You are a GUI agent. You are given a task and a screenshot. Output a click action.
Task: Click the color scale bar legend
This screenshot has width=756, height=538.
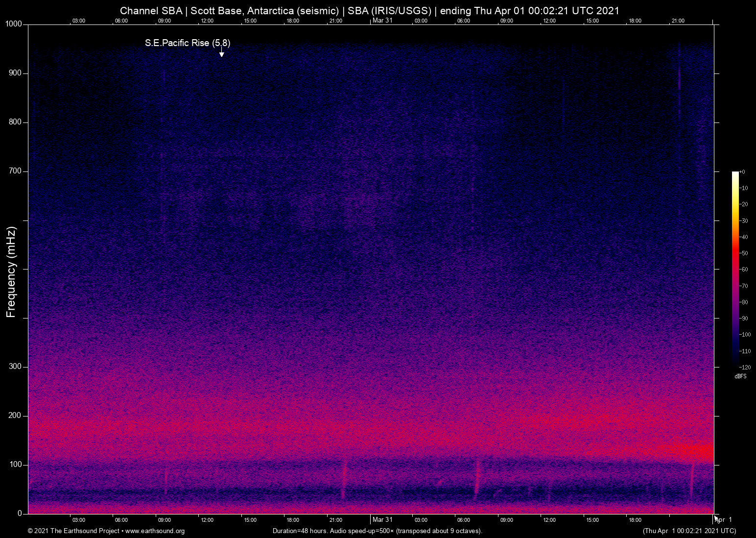point(735,269)
